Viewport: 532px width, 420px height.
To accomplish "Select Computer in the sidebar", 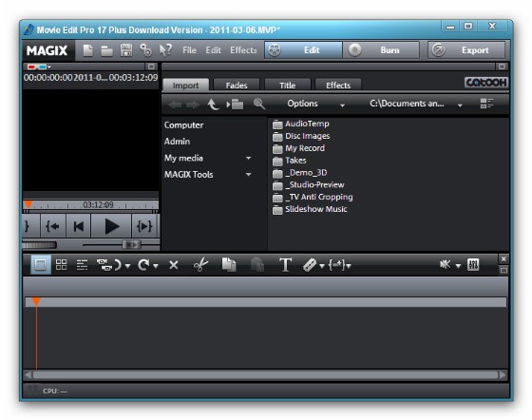I will pos(184,125).
